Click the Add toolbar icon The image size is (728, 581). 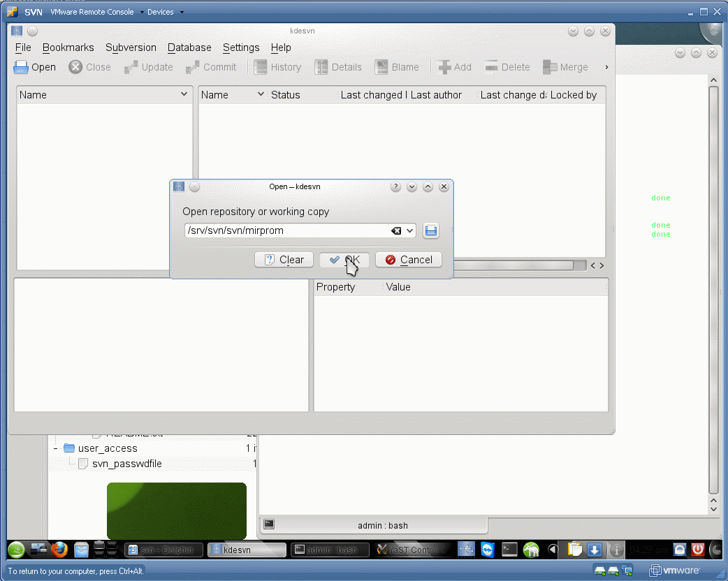coord(444,67)
